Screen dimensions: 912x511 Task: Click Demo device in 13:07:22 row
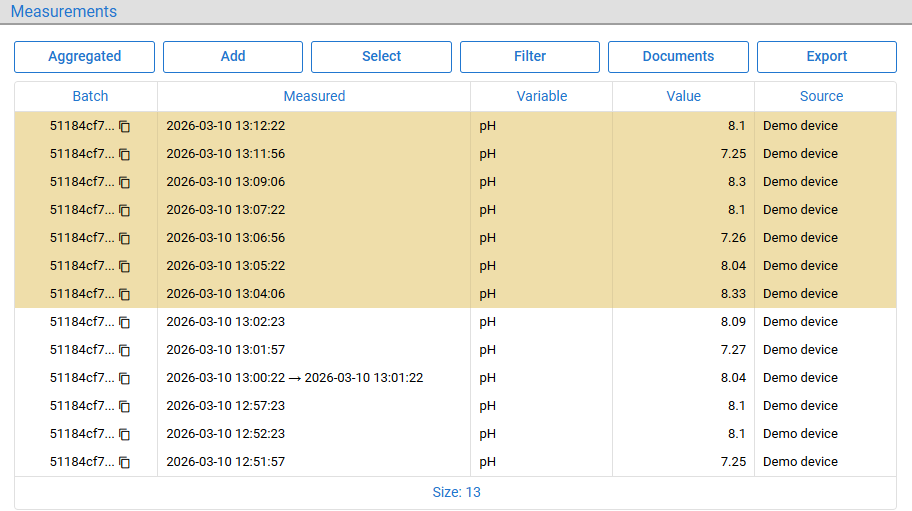pyautogui.click(x=800, y=209)
